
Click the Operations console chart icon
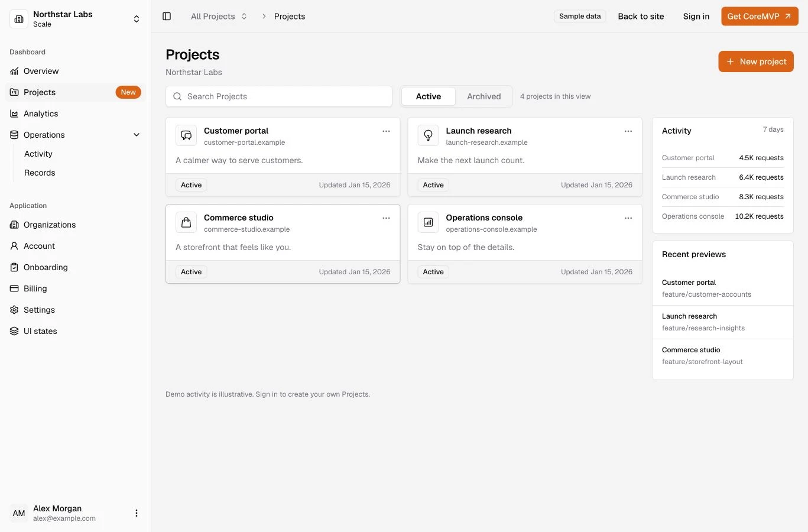428,222
